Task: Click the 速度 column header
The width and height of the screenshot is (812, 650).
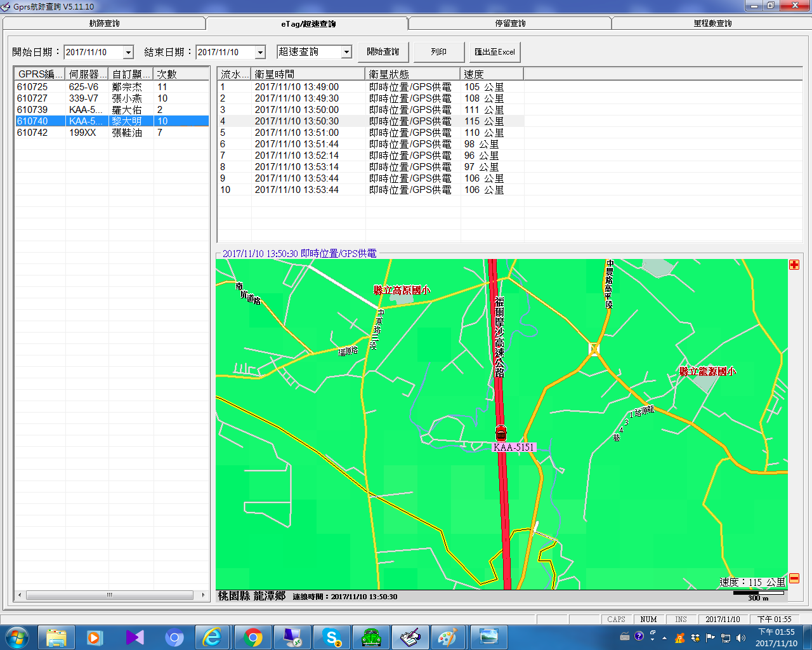Action: (492, 74)
